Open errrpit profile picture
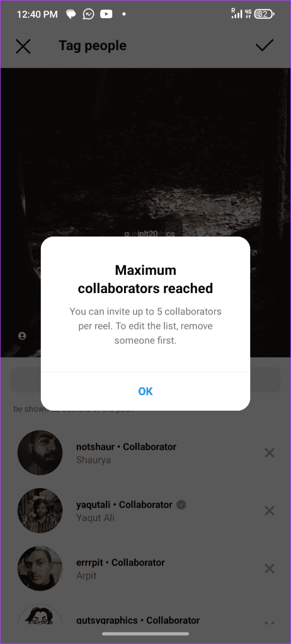Image resolution: width=291 pixels, height=644 pixels. click(x=40, y=569)
